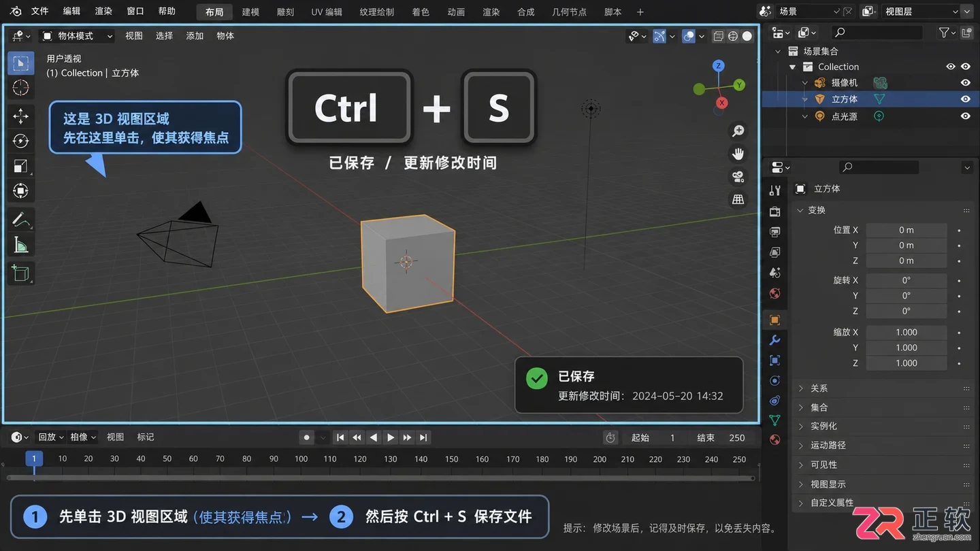Activate the Annotate pencil tool
This screenshot has height=551, width=980.
point(20,220)
